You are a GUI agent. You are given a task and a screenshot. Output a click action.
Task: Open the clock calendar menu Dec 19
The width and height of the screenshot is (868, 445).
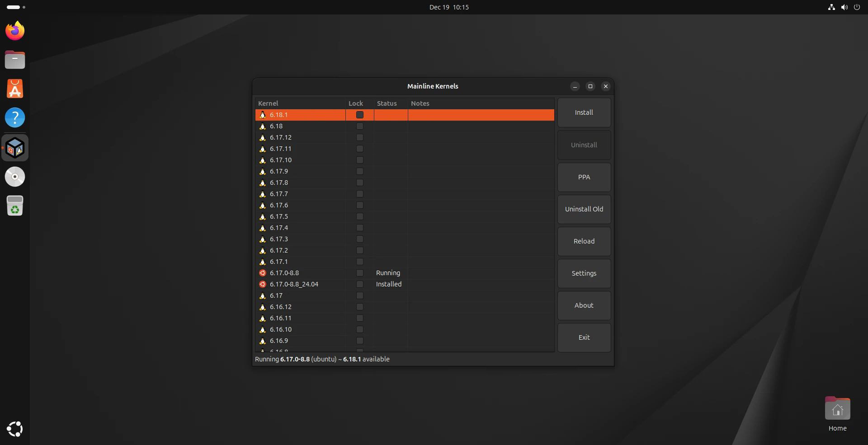pos(448,7)
